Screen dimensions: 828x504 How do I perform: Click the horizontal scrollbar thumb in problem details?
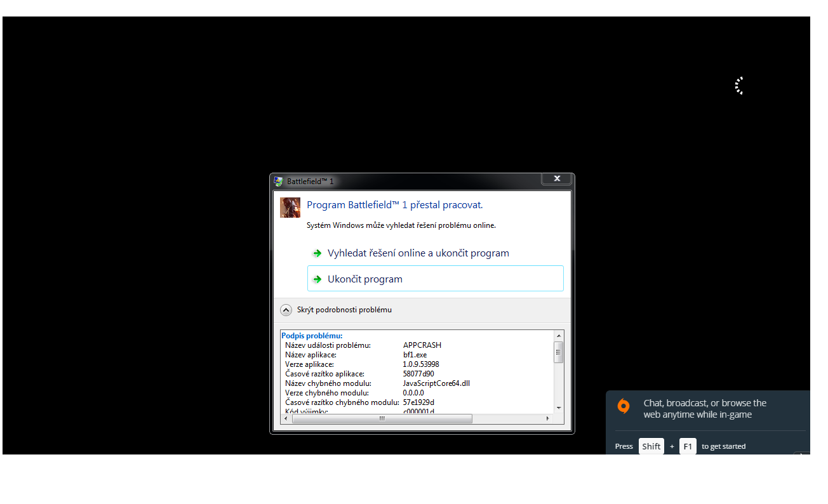click(x=382, y=419)
